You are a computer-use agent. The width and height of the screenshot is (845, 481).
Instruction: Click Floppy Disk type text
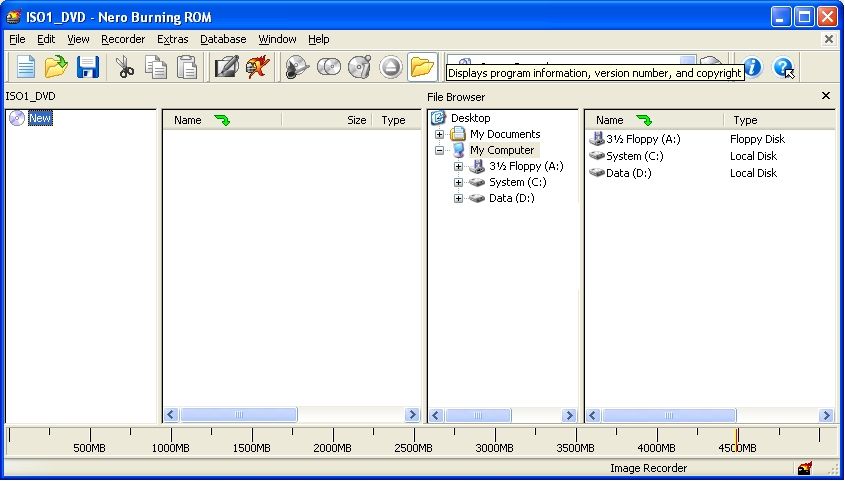tap(757, 139)
